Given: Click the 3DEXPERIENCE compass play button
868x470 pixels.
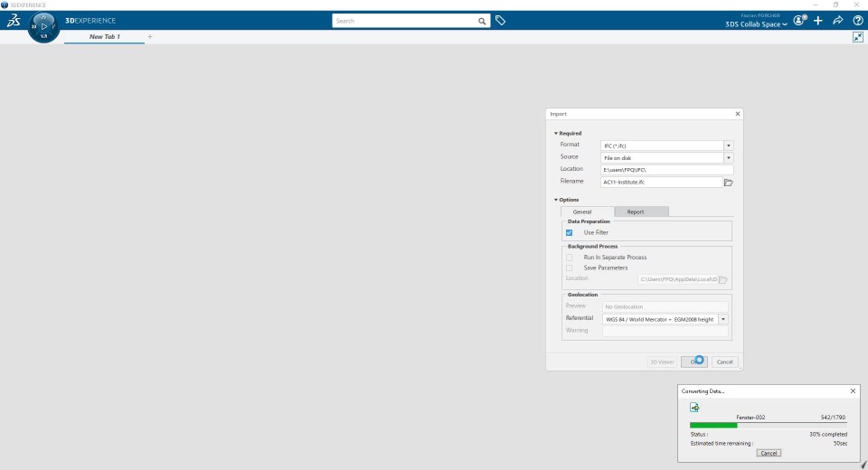Looking at the screenshot, I should click(x=43, y=26).
